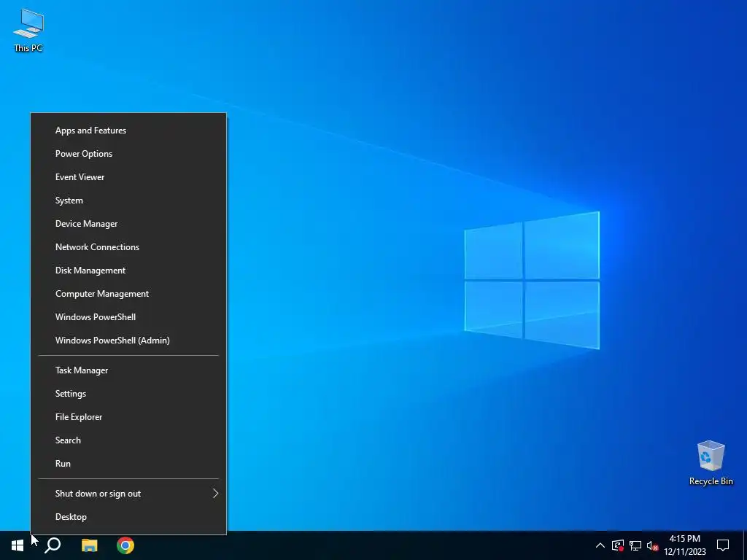
Task: Open the Run dialog entry
Action: (128, 464)
